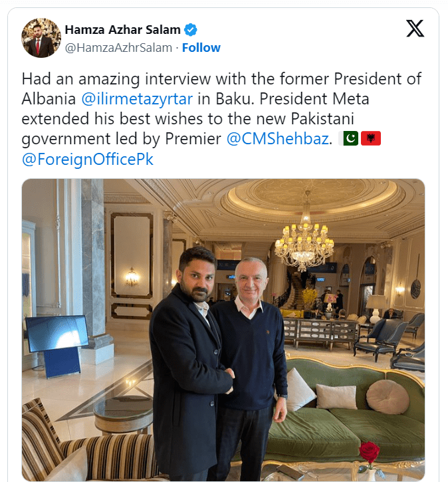This screenshot has width=448, height=482.
Task: Click the blue verified badge
Action: pos(191,30)
